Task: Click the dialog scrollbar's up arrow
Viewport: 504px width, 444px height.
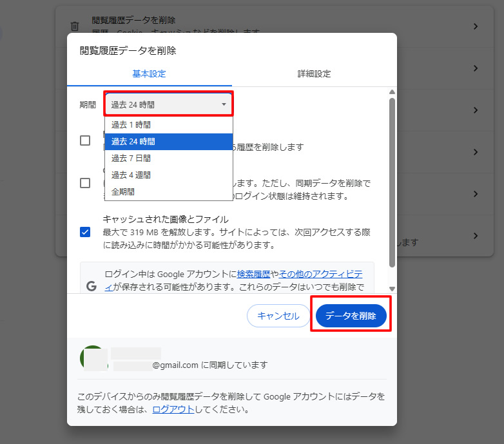Action: 391,92
